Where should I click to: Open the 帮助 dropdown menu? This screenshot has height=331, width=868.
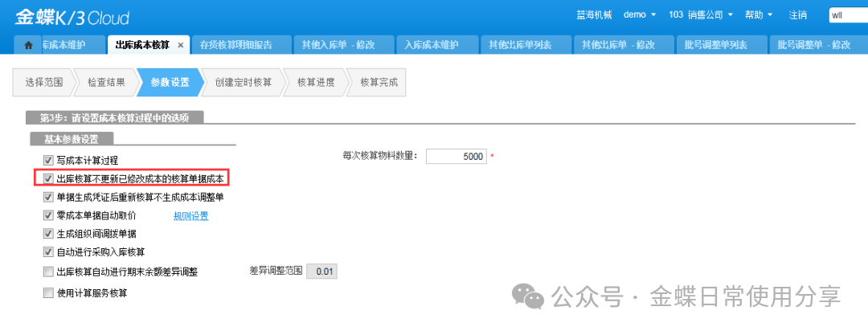coord(759,15)
